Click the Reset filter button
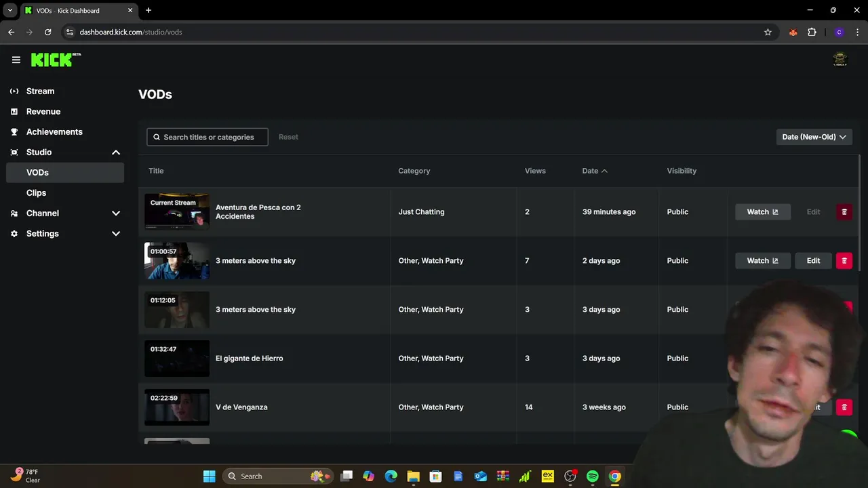This screenshot has height=488, width=868. (288, 137)
